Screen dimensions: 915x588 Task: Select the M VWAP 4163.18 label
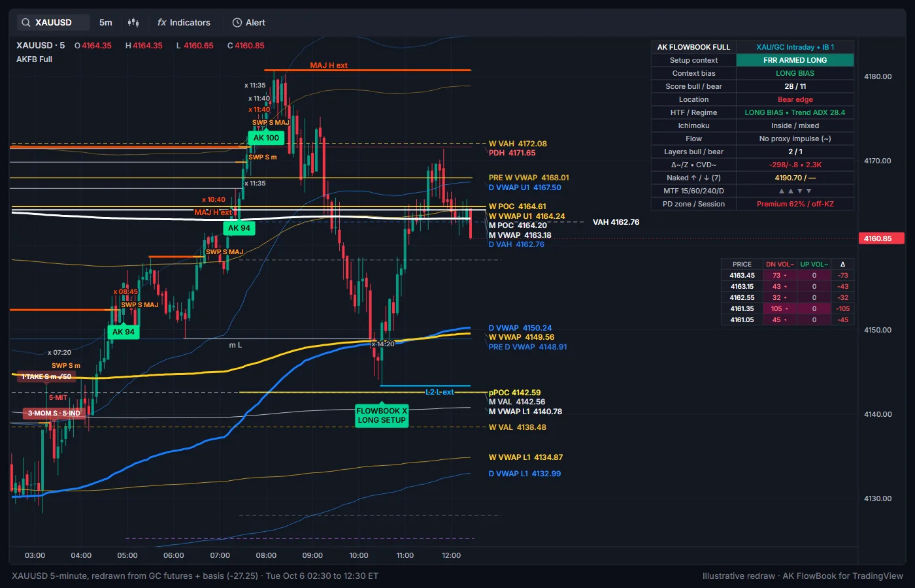click(x=520, y=235)
